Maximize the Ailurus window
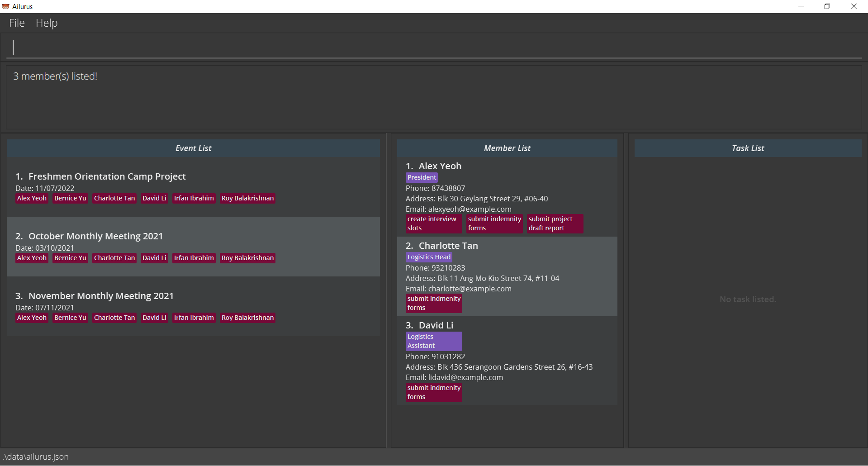Image resolution: width=868 pixels, height=466 pixels. click(x=827, y=6)
